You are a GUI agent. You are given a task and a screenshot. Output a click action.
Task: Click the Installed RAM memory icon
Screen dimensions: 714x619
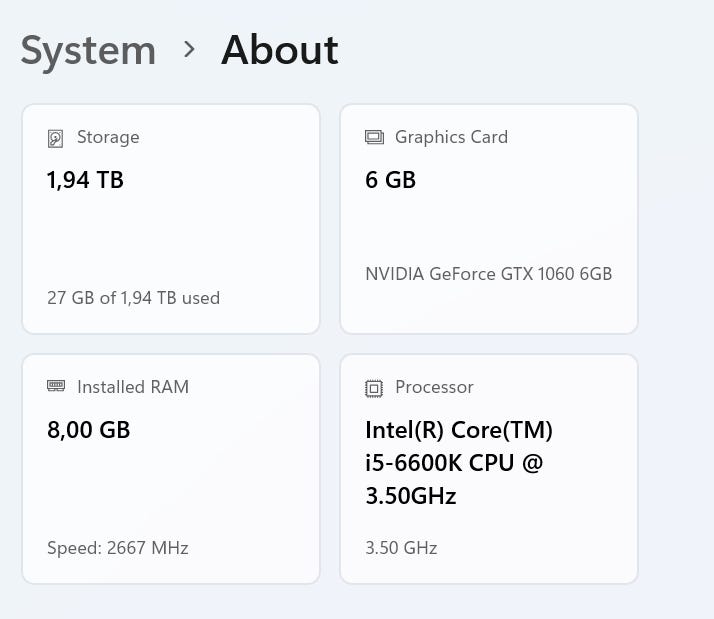click(x=56, y=386)
